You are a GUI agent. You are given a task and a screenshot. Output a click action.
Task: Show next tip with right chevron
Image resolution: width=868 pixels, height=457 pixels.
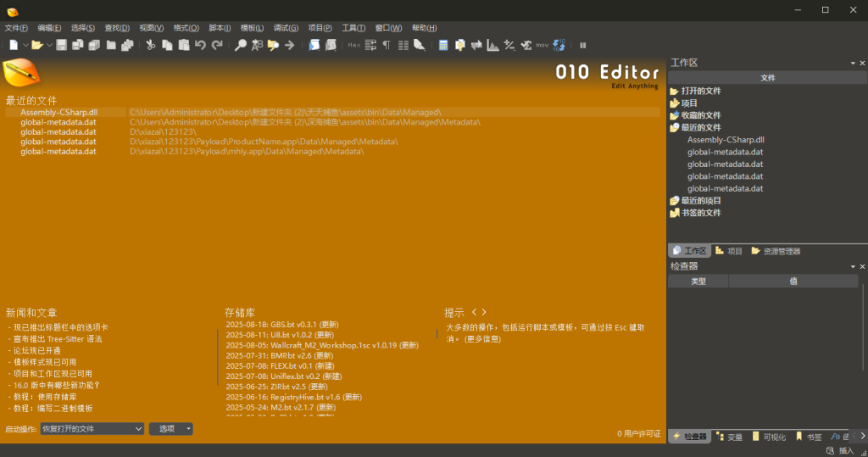[x=484, y=312]
